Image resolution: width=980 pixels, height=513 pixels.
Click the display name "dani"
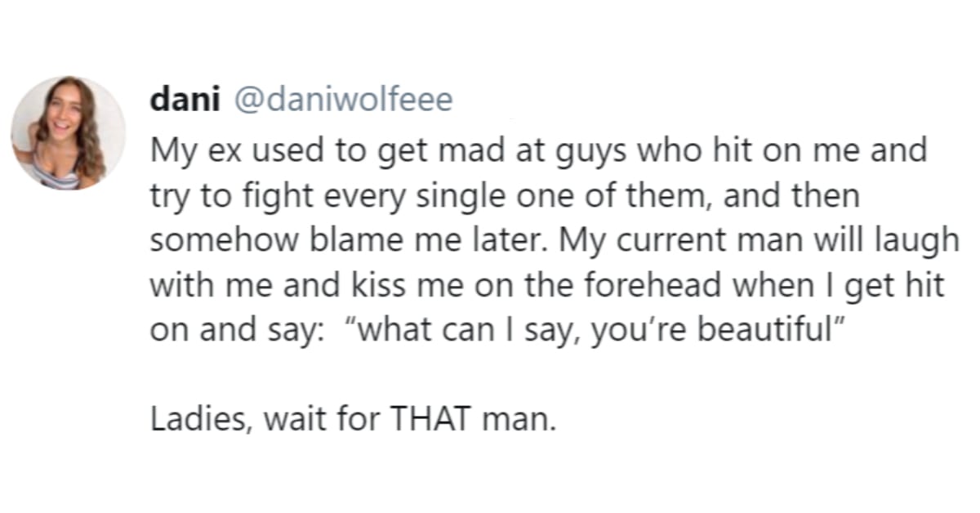point(187,100)
